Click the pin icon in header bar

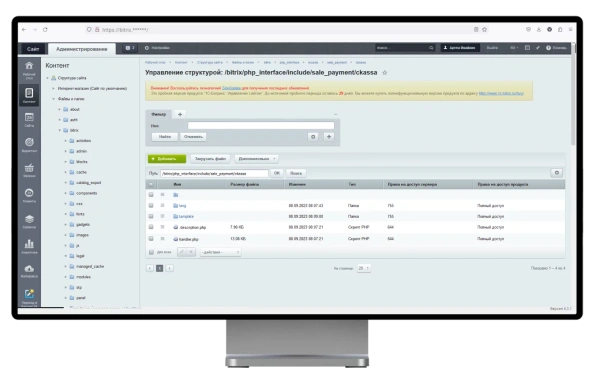538,48
